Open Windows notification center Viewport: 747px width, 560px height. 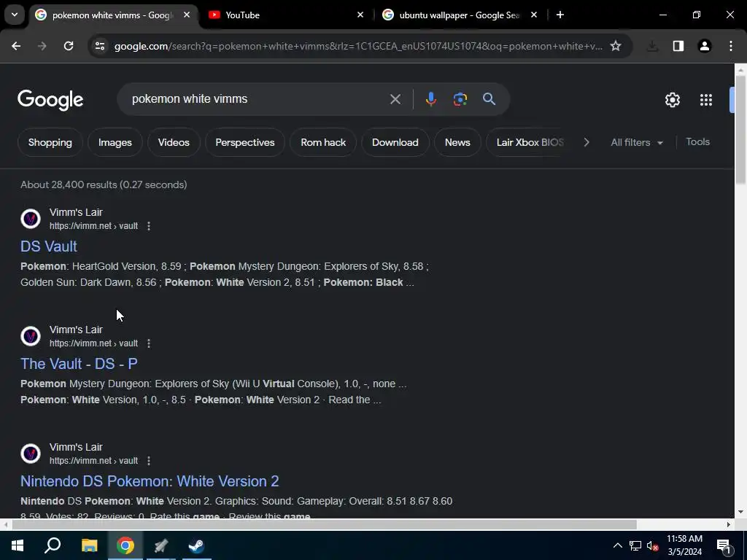click(x=724, y=545)
